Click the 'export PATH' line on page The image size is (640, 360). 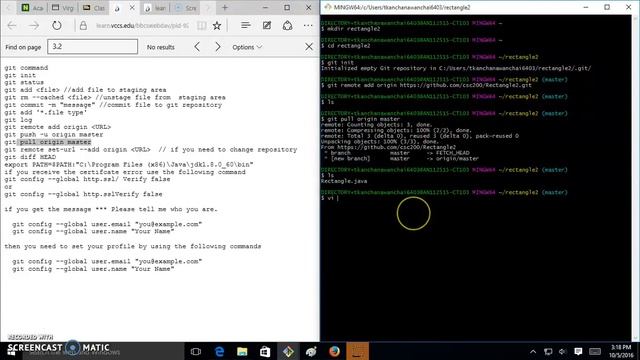tap(129, 164)
